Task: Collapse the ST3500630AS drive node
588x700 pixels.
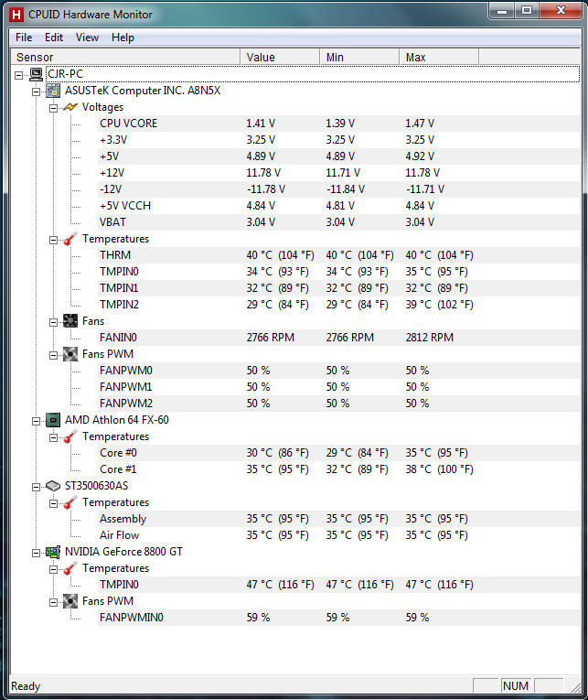Action: click(37, 487)
